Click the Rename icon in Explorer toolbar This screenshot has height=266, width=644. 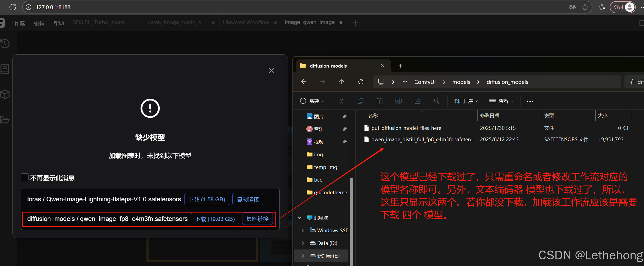coord(399,101)
